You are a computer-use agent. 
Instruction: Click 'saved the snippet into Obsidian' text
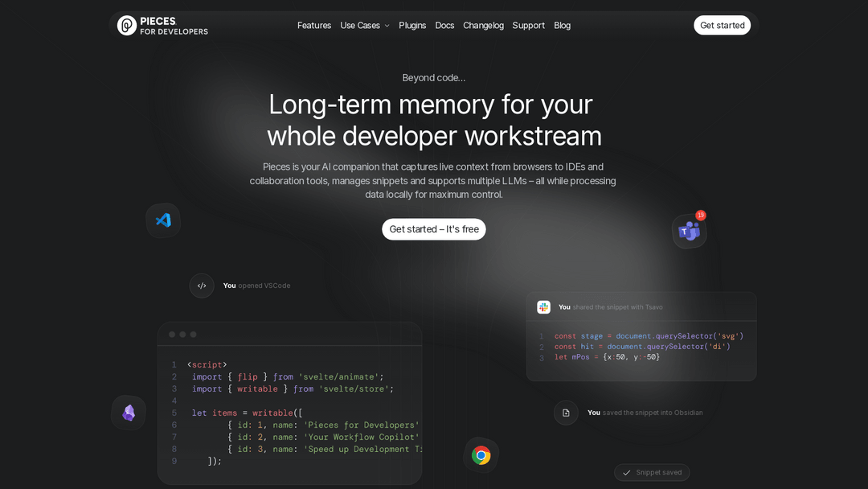click(653, 413)
